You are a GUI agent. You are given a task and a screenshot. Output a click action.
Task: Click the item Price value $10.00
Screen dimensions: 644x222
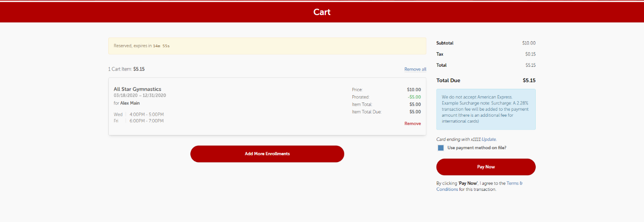click(414, 90)
